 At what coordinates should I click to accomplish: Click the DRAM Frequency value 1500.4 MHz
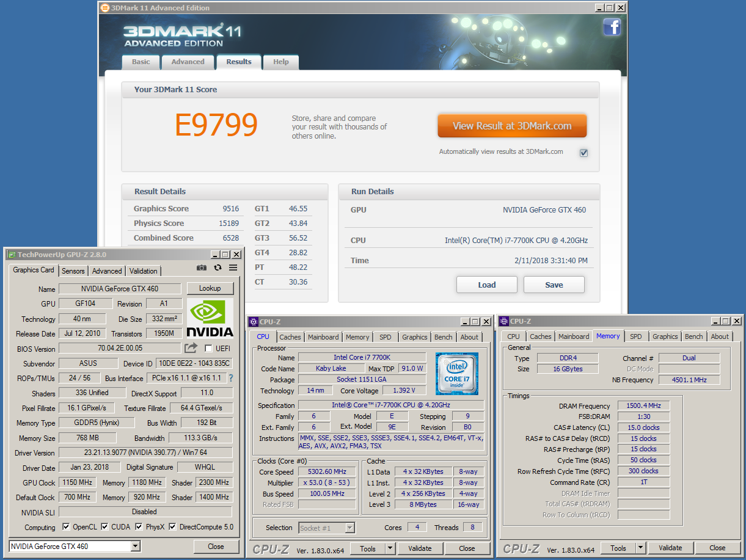point(643,406)
